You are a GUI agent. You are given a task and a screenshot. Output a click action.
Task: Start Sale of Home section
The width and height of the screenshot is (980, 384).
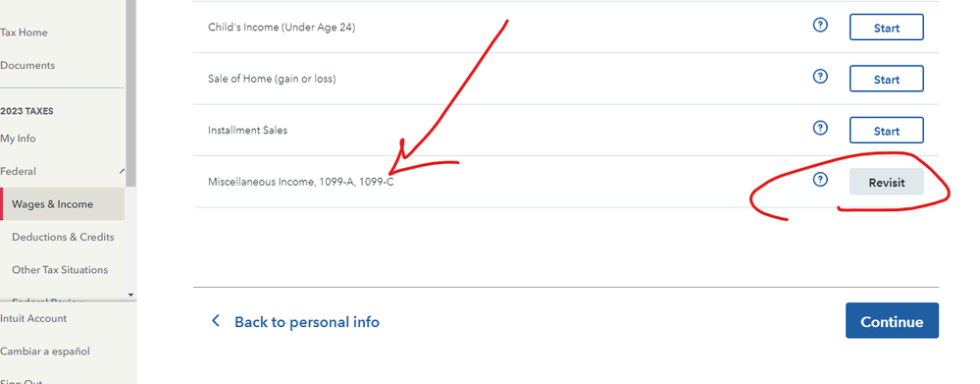886,79
